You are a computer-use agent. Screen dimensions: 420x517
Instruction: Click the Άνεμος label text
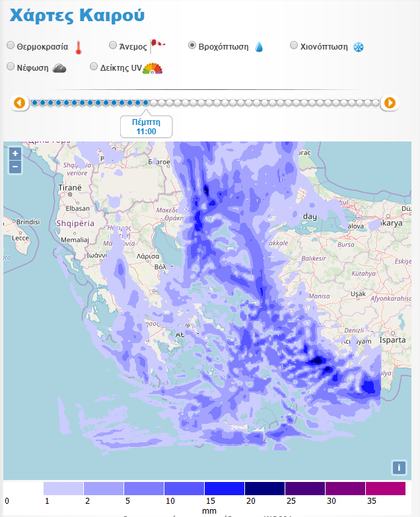[x=133, y=47]
